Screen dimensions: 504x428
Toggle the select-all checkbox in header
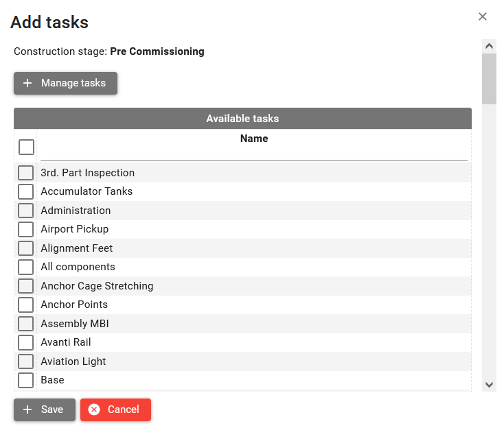26,147
